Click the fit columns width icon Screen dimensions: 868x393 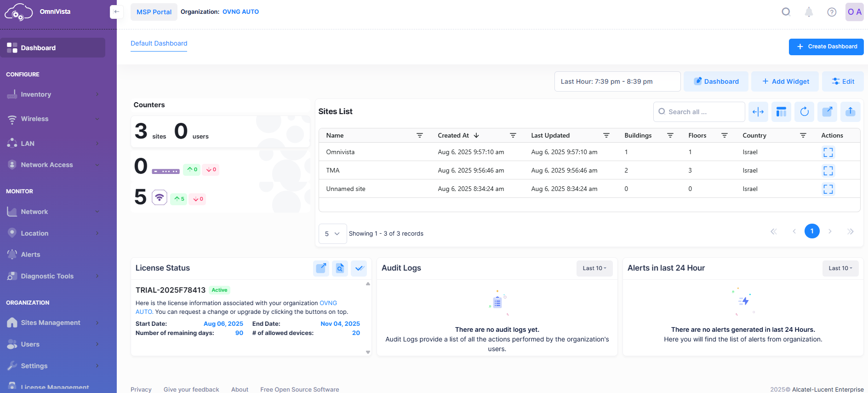pos(758,112)
